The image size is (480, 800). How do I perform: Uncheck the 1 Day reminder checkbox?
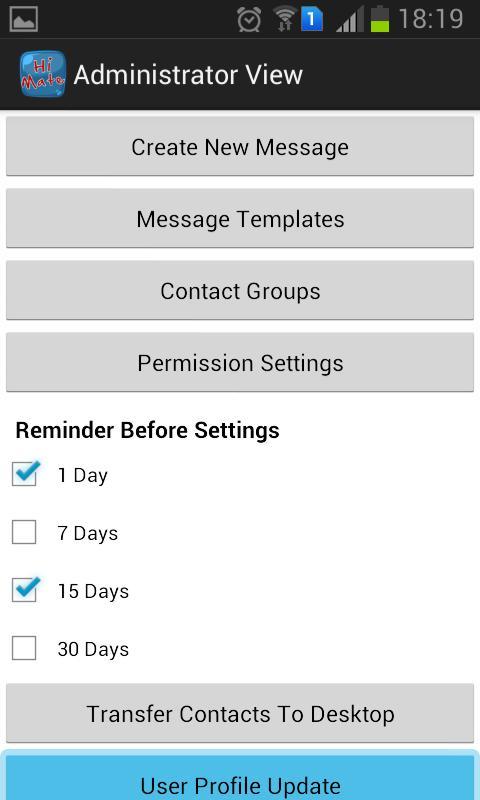tap(24, 473)
